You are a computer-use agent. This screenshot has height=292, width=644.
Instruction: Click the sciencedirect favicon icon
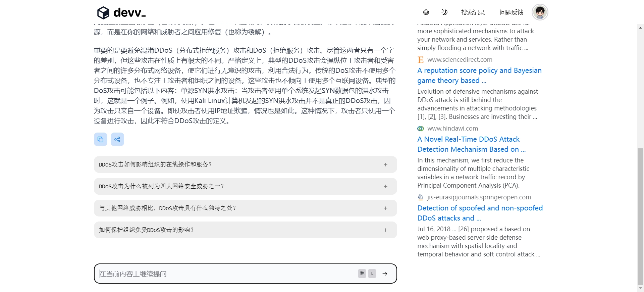(x=421, y=60)
